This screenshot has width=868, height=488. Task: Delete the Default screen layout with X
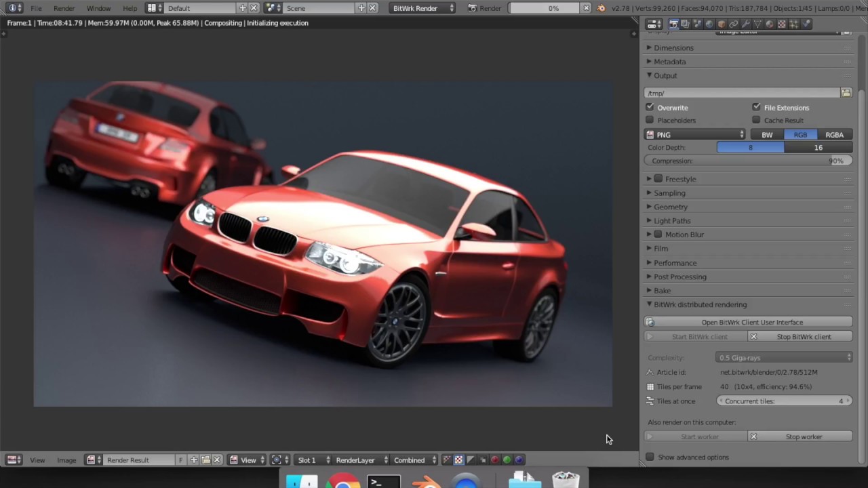(x=254, y=8)
